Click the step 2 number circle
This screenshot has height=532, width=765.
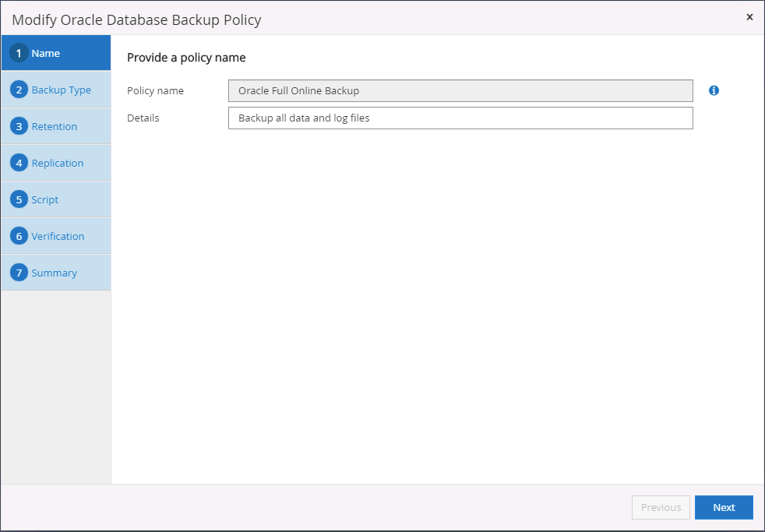click(x=19, y=90)
